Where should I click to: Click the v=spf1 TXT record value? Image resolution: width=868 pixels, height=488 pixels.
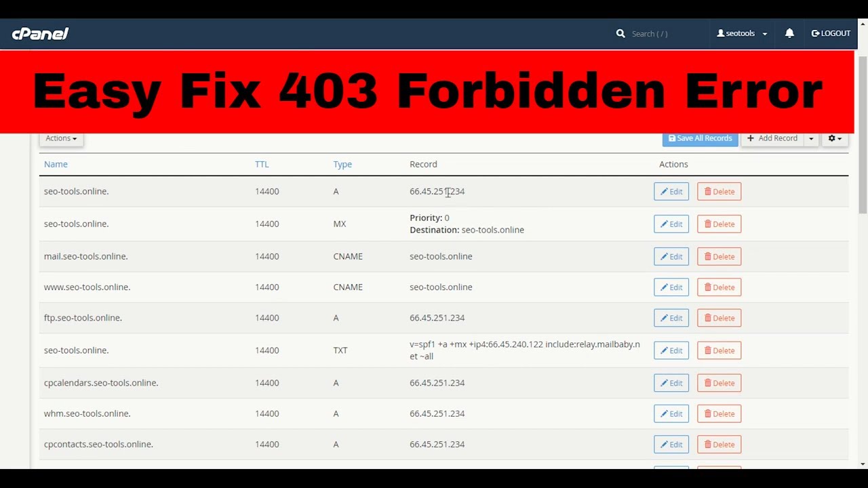(524, 350)
